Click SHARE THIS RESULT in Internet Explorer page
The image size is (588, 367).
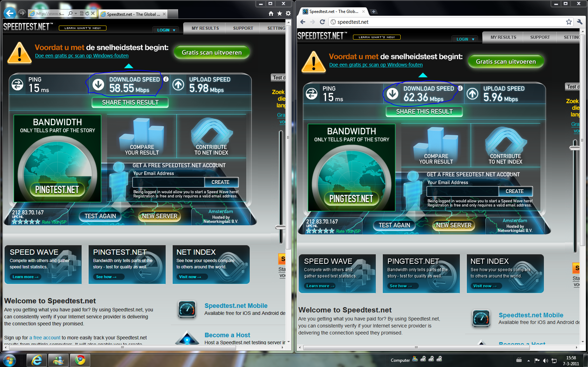[x=130, y=103]
